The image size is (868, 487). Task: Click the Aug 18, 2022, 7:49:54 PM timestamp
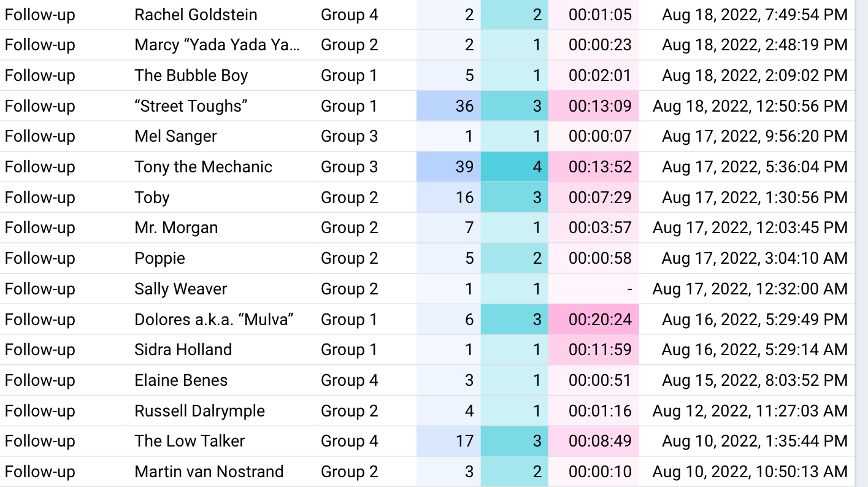755,15
